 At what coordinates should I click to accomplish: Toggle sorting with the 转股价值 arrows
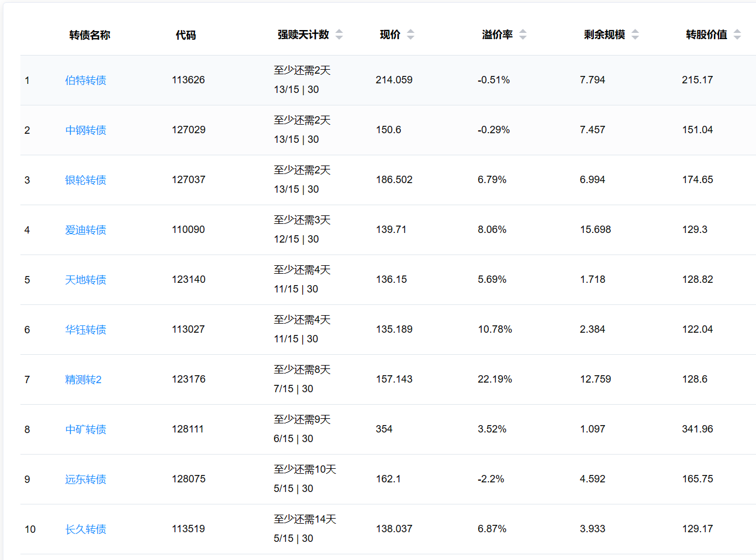pos(737,35)
